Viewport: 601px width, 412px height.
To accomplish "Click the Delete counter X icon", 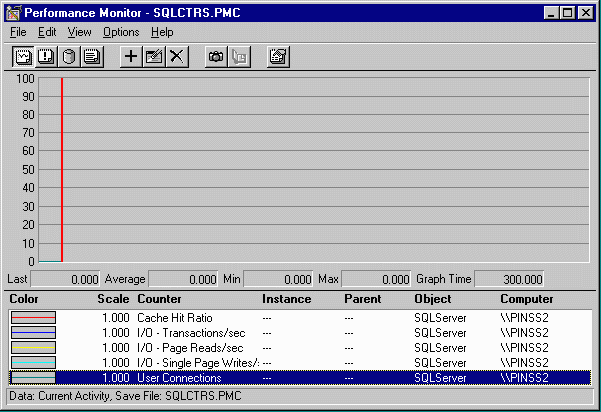I will click(177, 56).
